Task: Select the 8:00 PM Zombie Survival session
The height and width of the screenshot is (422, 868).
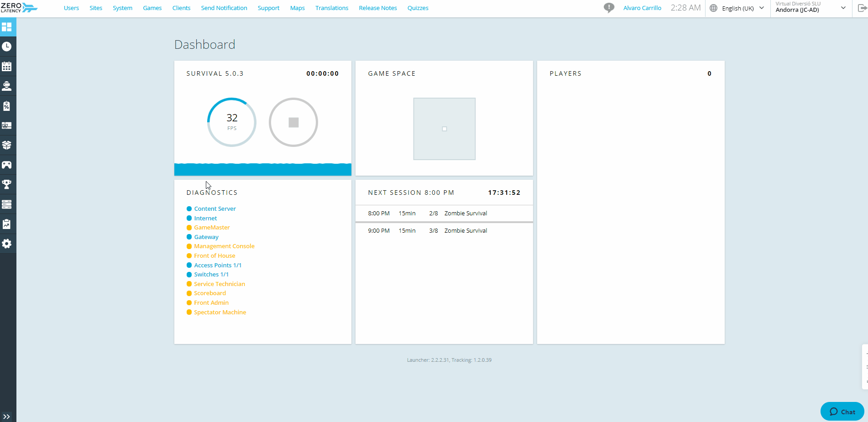Action: click(x=444, y=213)
